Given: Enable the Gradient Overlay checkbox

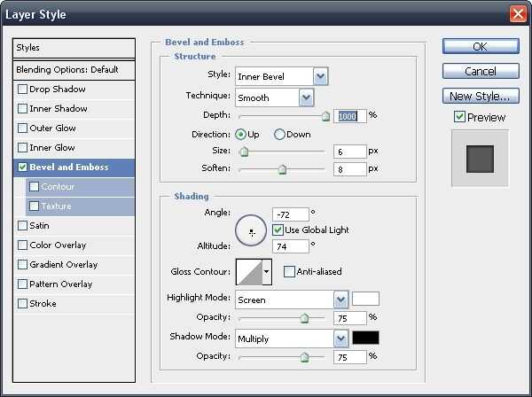Looking at the screenshot, I should click(22, 265).
